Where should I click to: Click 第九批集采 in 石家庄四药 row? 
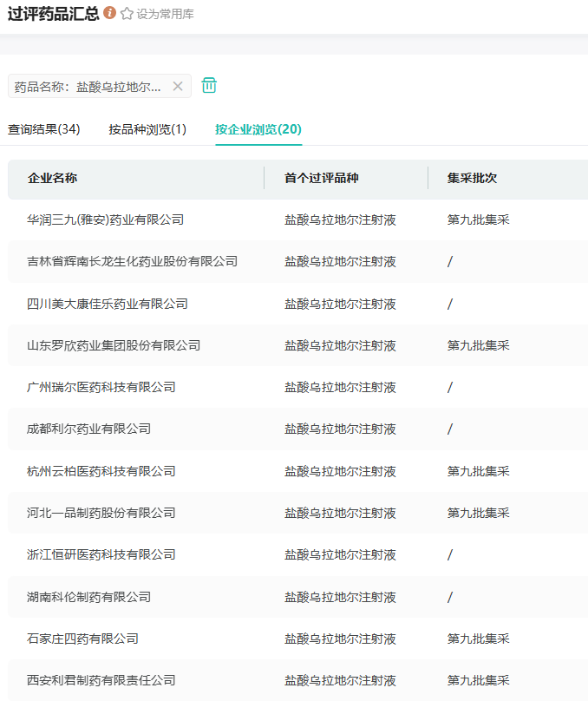(478, 639)
